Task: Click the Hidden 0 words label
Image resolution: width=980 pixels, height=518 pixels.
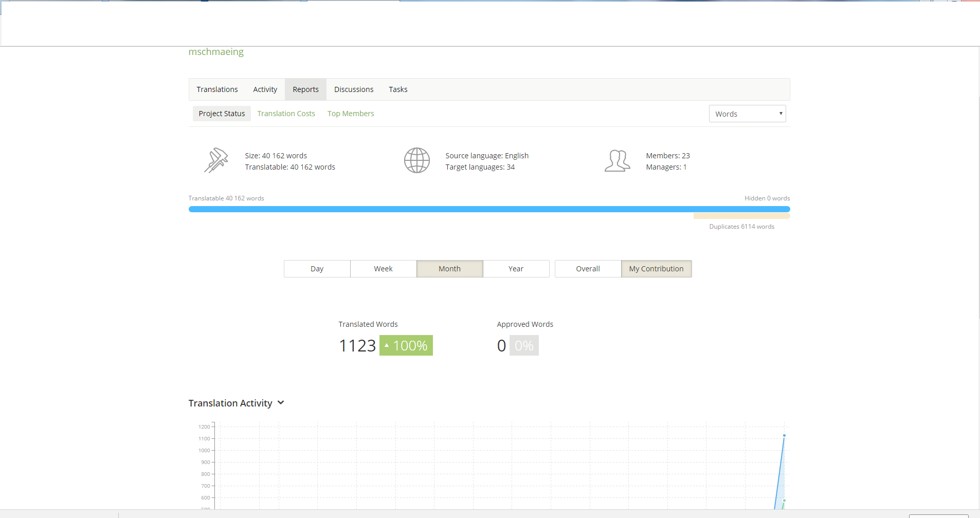Action: pos(767,198)
